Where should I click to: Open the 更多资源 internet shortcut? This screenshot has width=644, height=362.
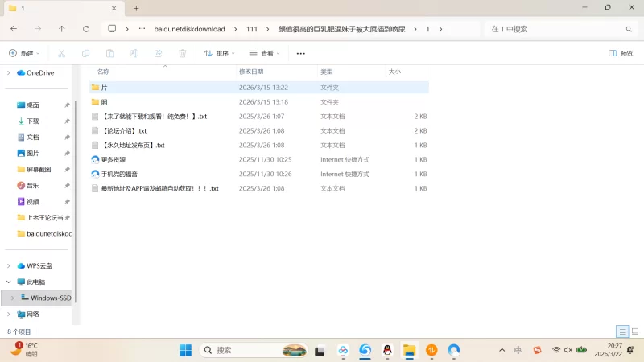tap(114, 159)
